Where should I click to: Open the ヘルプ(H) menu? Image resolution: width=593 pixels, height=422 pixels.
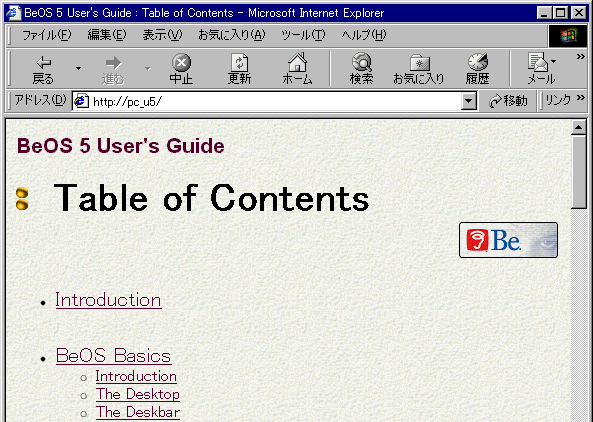pyautogui.click(x=364, y=35)
